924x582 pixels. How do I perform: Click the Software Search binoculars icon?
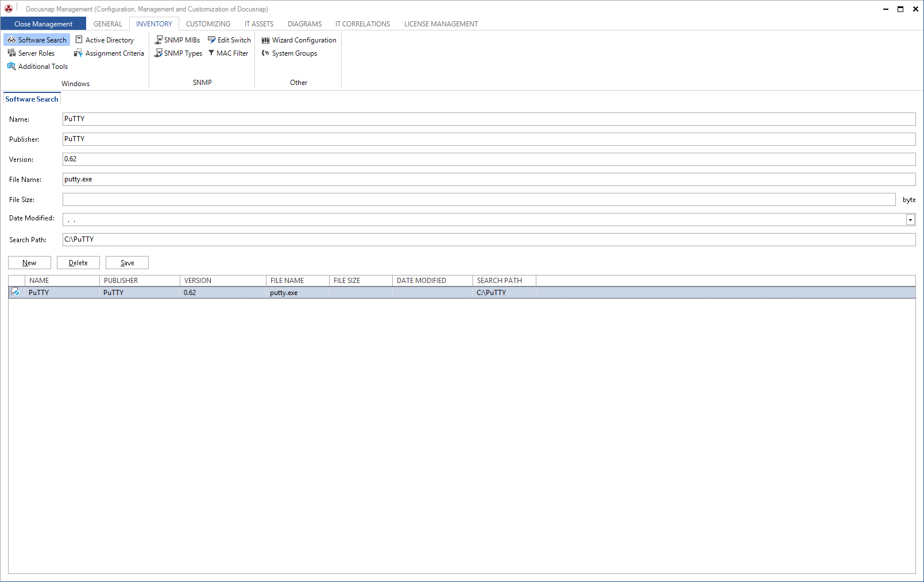tap(11, 40)
